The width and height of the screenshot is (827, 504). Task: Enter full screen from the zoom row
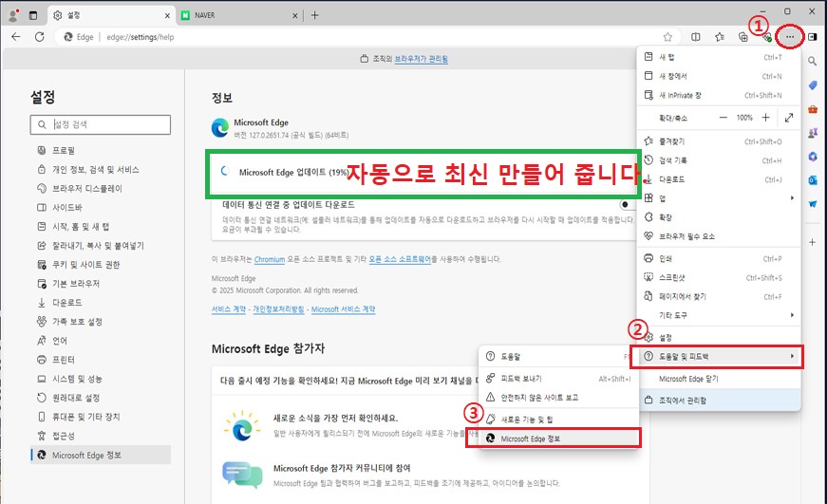click(x=788, y=118)
